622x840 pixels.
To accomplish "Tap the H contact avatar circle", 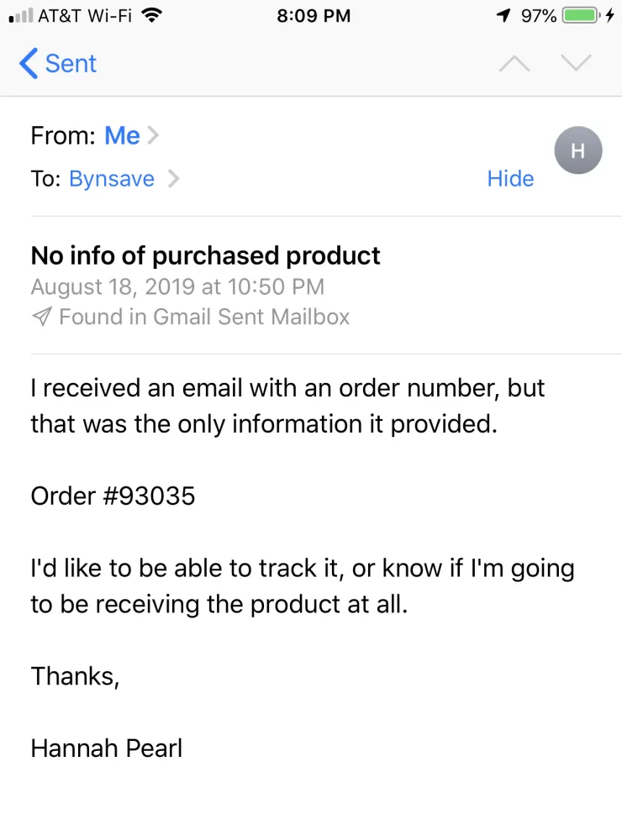I will (578, 150).
